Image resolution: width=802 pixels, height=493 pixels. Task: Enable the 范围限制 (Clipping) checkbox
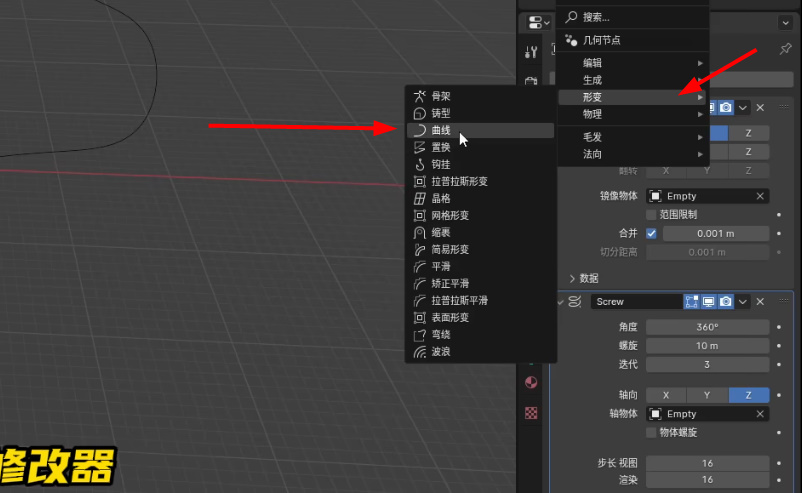[652, 214]
